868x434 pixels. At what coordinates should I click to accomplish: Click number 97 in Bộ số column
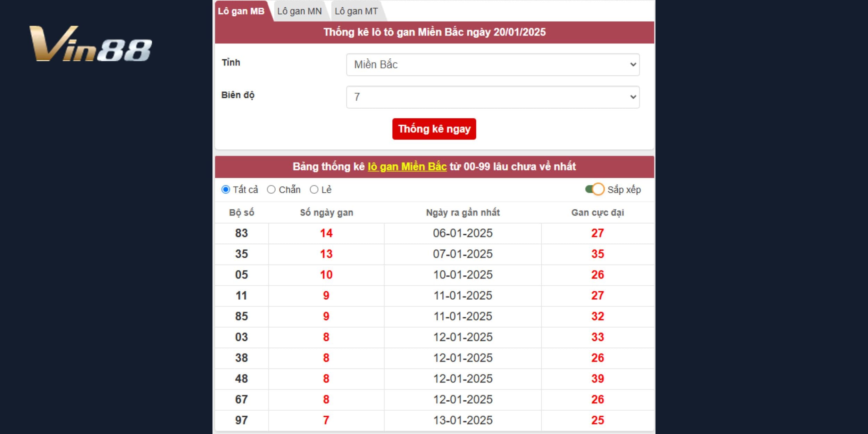242,420
